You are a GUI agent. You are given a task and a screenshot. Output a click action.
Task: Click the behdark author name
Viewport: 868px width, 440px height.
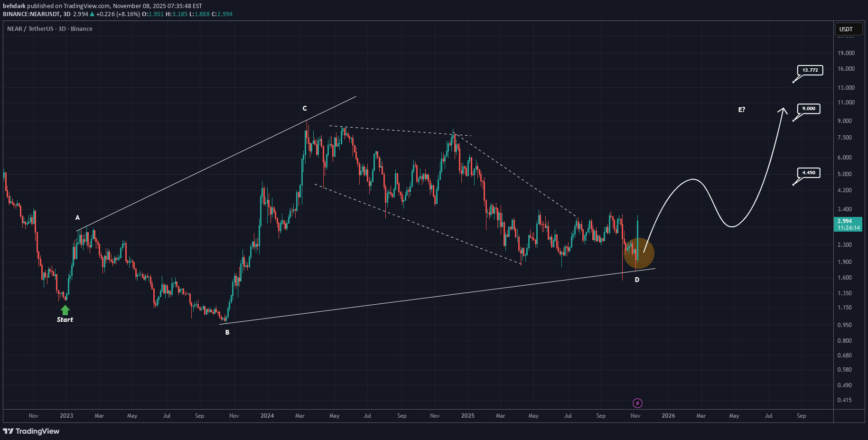pos(14,6)
